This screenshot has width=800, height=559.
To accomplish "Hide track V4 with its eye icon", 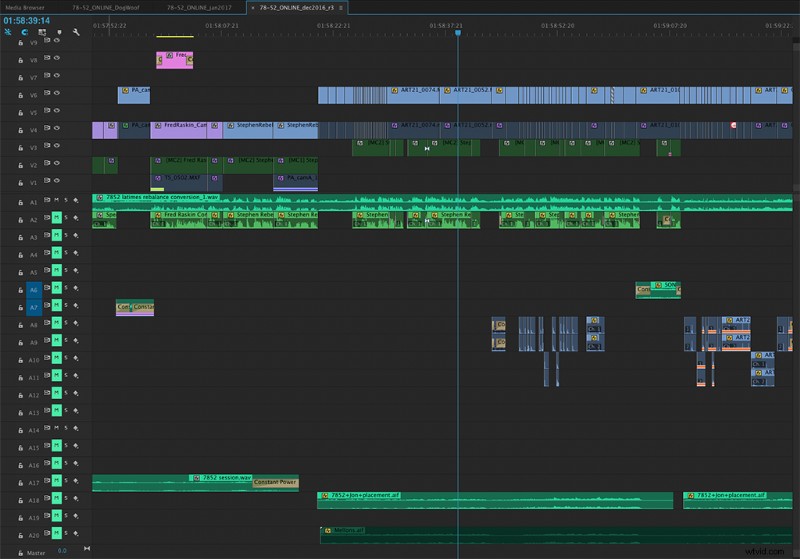I will tap(57, 128).
